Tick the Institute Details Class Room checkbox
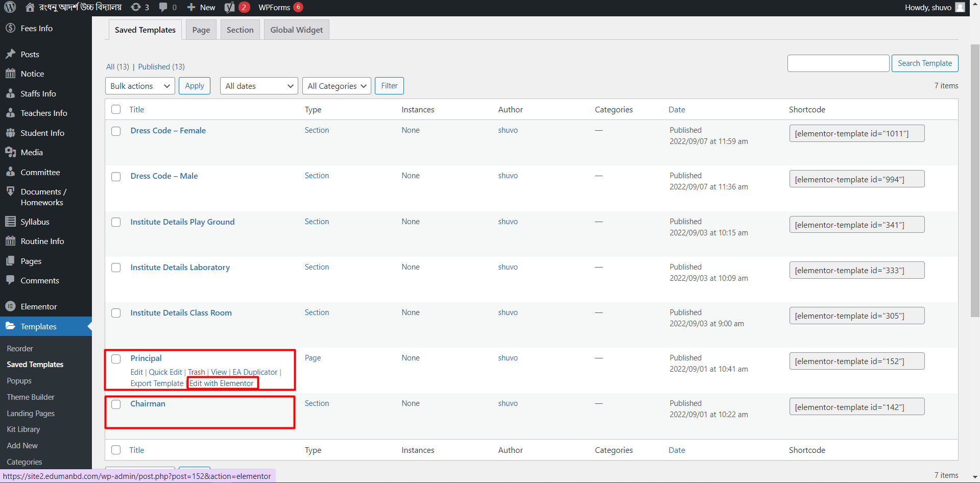This screenshot has height=483, width=980. coord(116,313)
